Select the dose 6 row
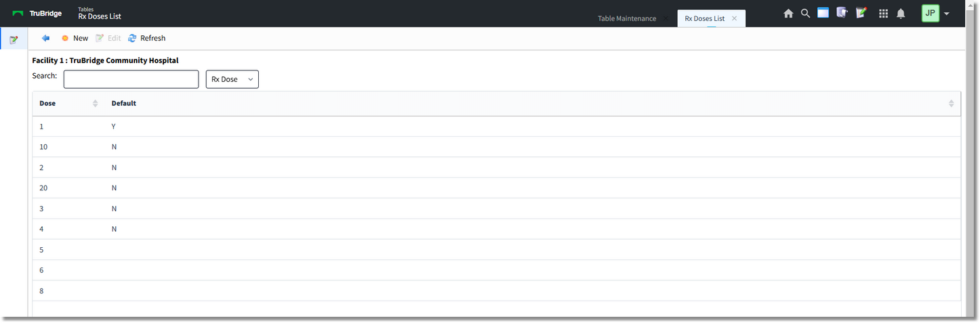Image resolution: width=980 pixels, height=323 pixels. pos(496,270)
